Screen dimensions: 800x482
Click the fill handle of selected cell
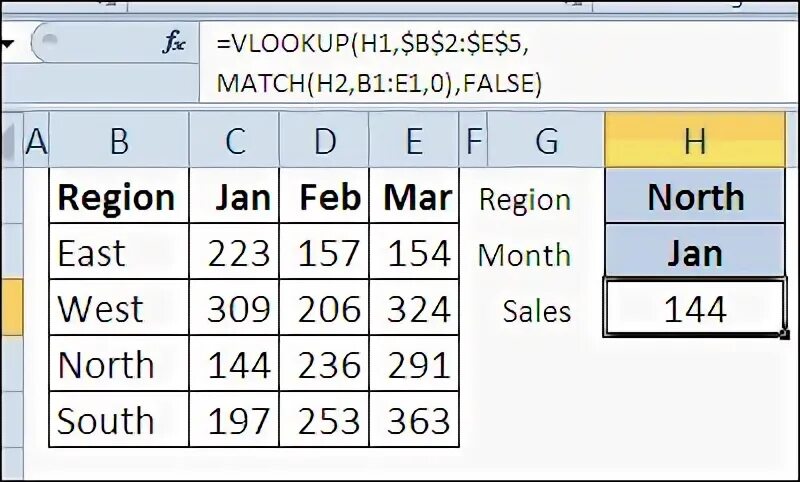785,335
